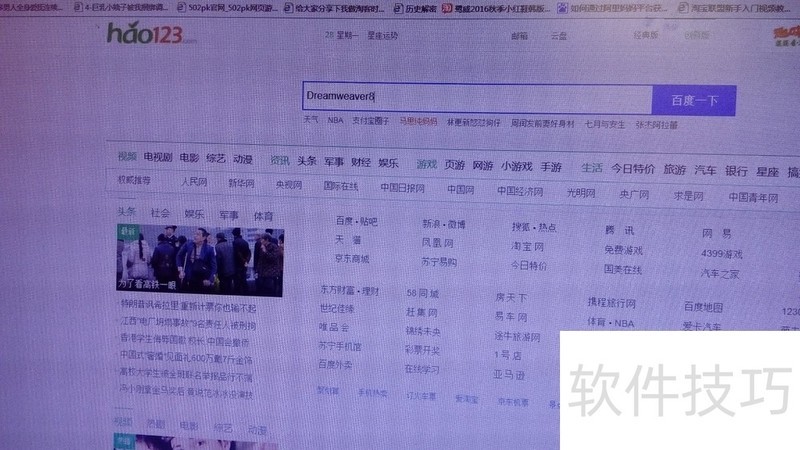
Task: Open the 京东商城 site link
Action: [352, 259]
